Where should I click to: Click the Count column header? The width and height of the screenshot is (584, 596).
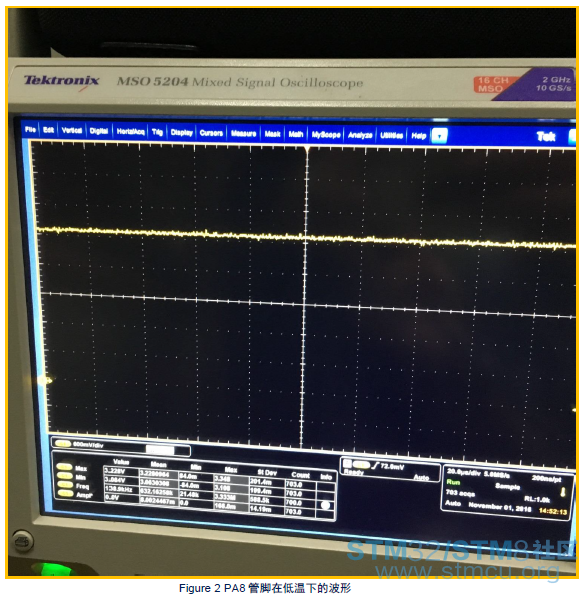[x=300, y=475]
